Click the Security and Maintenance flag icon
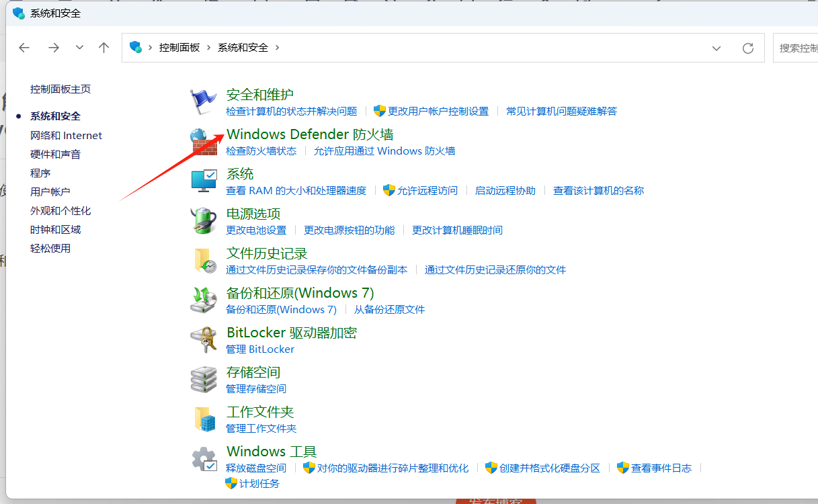This screenshot has width=818, height=504. coord(204,102)
